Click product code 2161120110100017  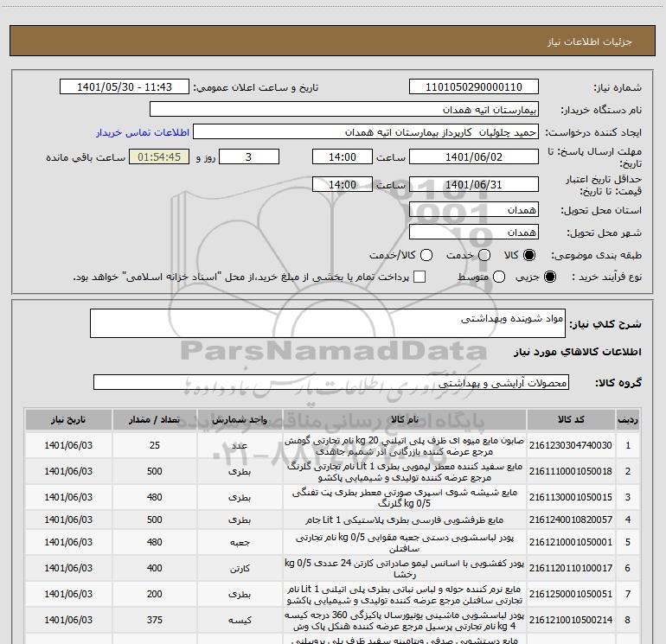coord(571,568)
